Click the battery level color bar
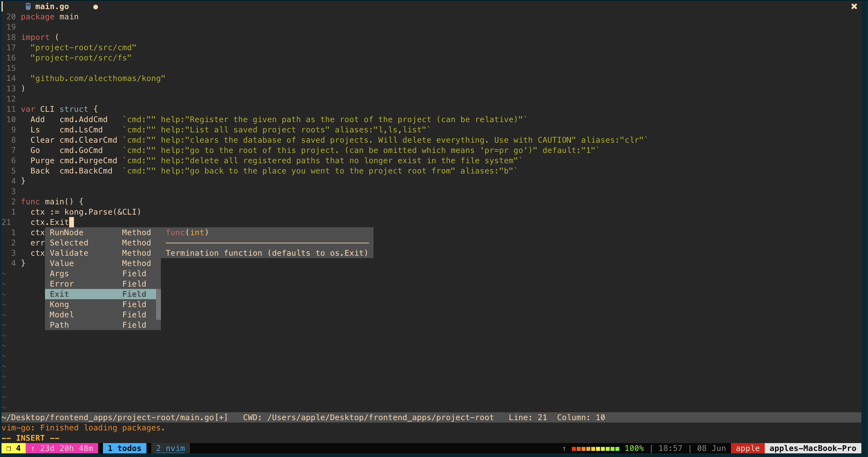The image size is (868, 457). coord(595,449)
